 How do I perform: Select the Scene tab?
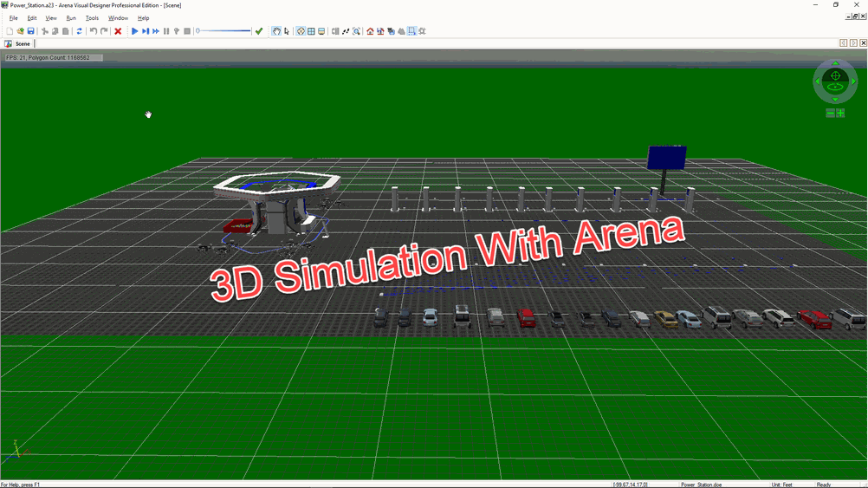pos(18,43)
